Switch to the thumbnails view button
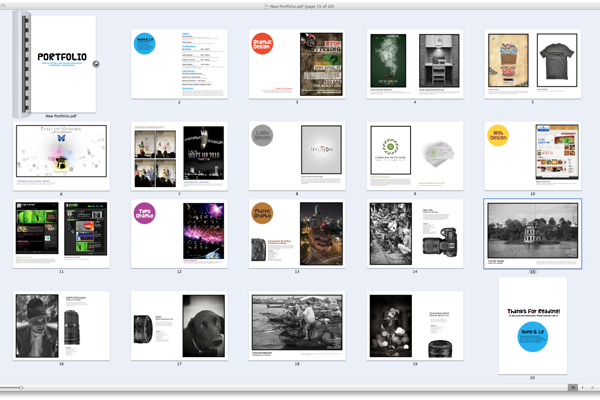 [x=582, y=387]
